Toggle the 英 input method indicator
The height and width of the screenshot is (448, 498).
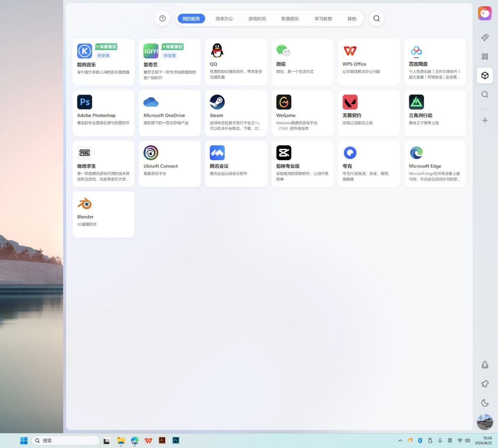pyautogui.click(x=450, y=440)
